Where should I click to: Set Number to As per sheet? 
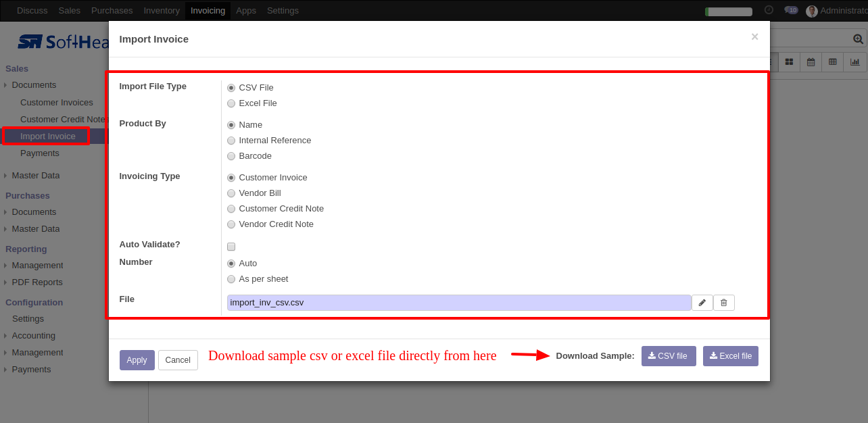pos(231,279)
